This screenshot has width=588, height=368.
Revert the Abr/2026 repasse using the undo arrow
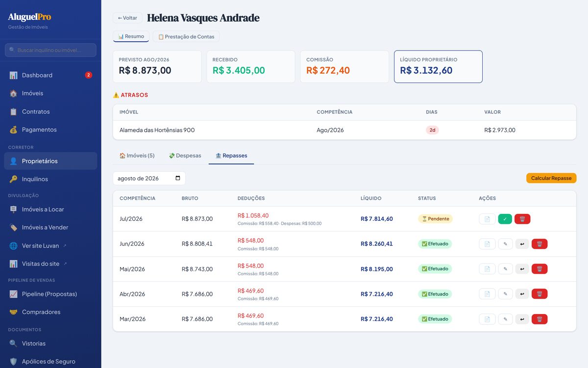pyautogui.click(x=522, y=294)
